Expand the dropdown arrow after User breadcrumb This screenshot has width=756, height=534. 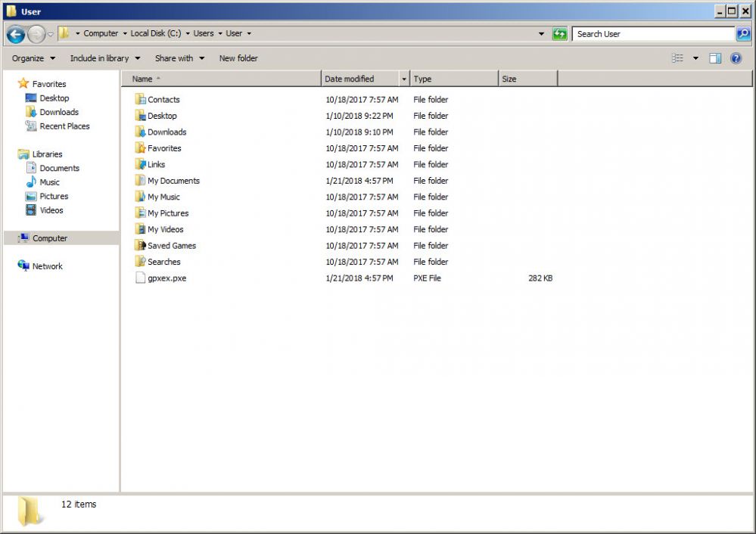click(249, 34)
